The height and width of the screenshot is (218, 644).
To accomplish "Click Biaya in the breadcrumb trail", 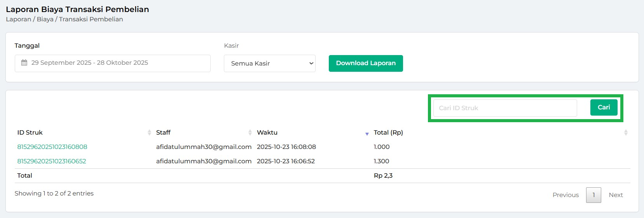I will 45,19.
